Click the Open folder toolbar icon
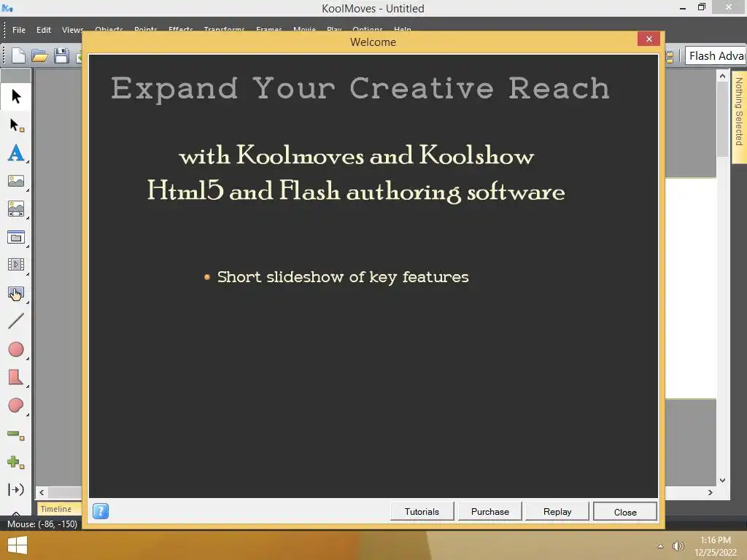The width and height of the screenshot is (747, 560). (39, 55)
